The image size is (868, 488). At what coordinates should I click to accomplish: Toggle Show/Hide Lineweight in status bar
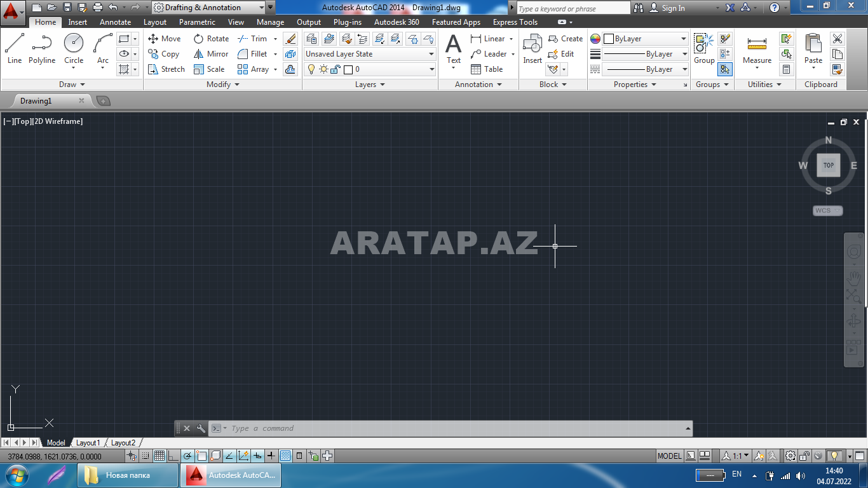pyautogui.click(x=271, y=456)
